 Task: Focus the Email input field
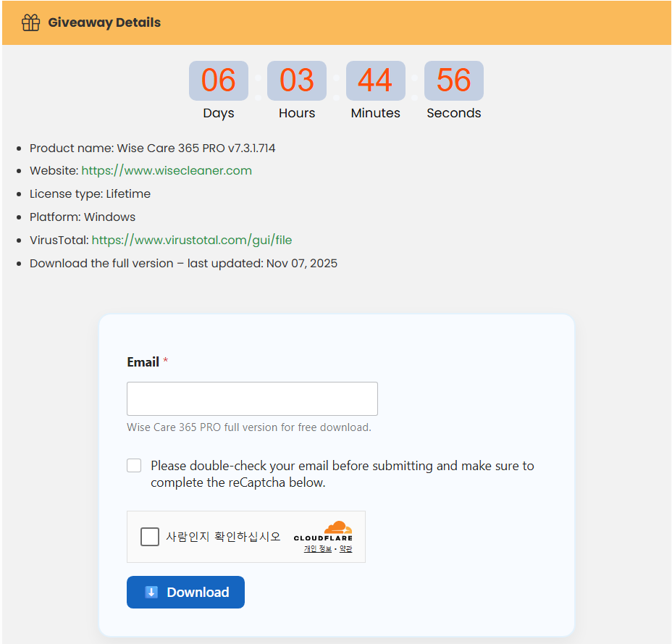tap(252, 398)
